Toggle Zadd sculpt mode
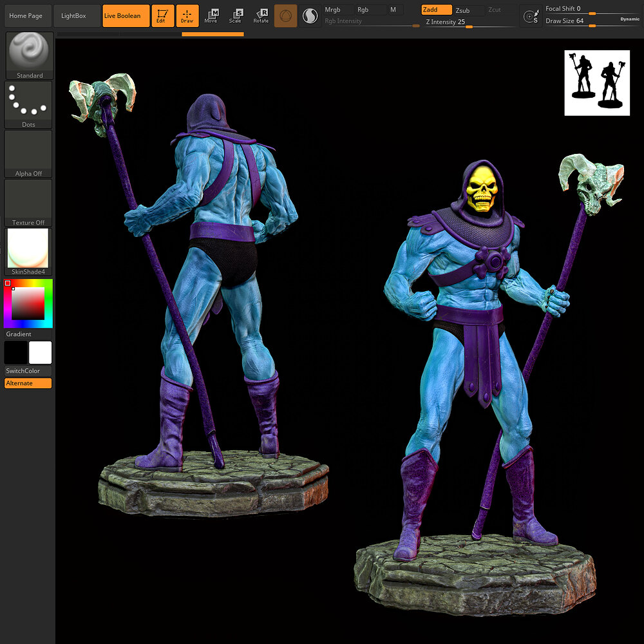The width and height of the screenshot is (644, 644). pyautogui.click(x=437, y=10)
